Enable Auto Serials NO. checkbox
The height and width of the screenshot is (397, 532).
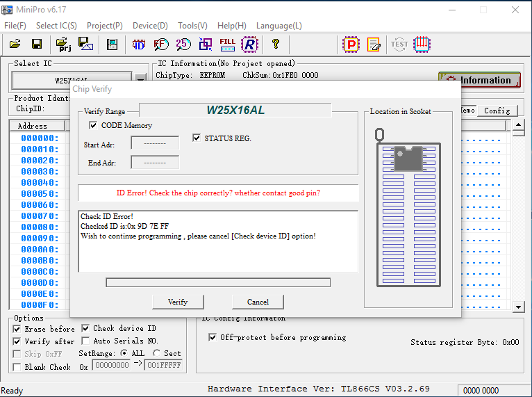coord(85,341)
